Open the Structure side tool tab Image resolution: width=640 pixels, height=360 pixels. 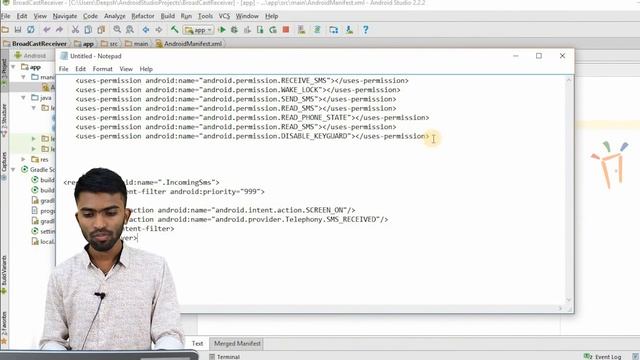pyautogui.click(x=4, y=119)
